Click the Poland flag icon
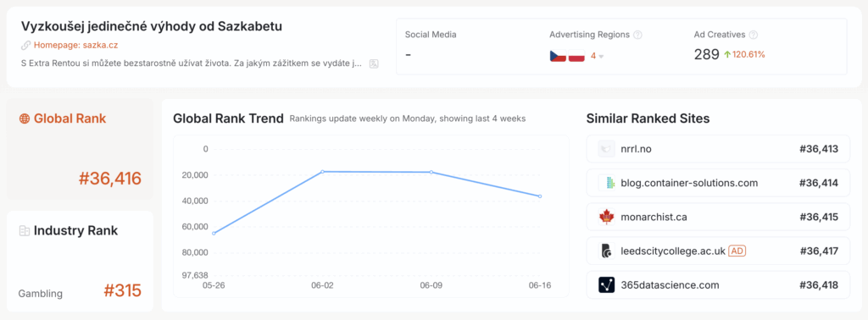The height and width of the screenshot is (320, 868). click(x=576, y=56)
